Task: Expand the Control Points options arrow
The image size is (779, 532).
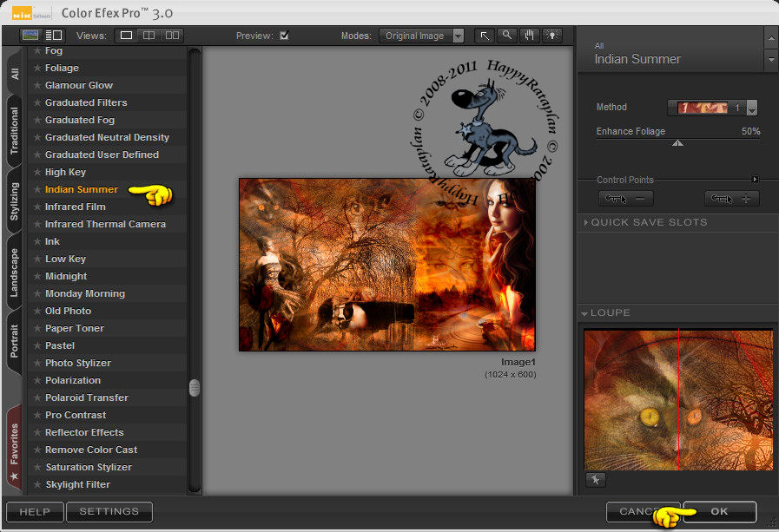Action: click(x=756, y=179)
